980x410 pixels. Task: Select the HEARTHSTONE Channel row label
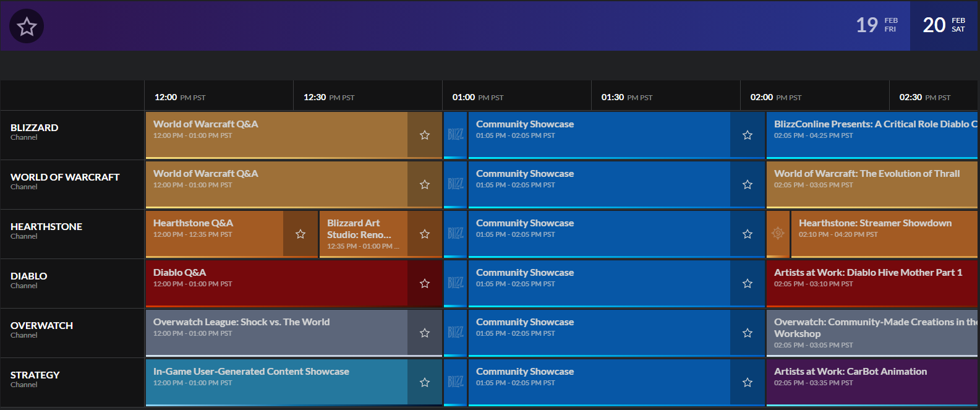pos(72,234)
